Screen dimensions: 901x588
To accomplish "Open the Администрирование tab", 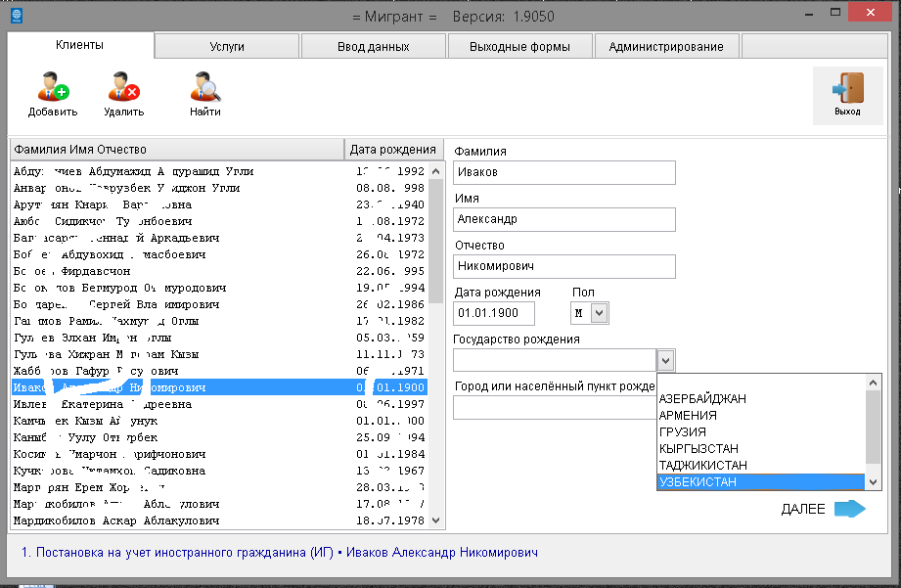I will tap(666, 47).
